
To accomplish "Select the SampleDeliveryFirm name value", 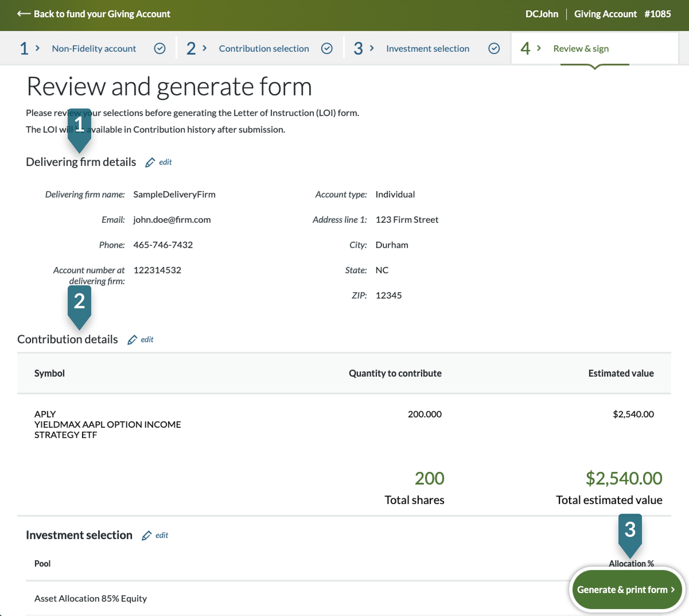I will (x=174, y=194).
